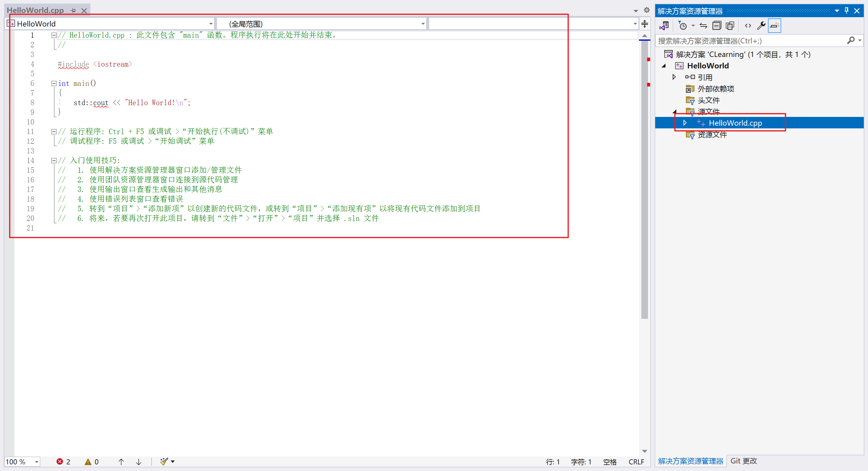Toggle Show All Files icon
This screenshot has width=868, height=471.
[x=730, y=26]
